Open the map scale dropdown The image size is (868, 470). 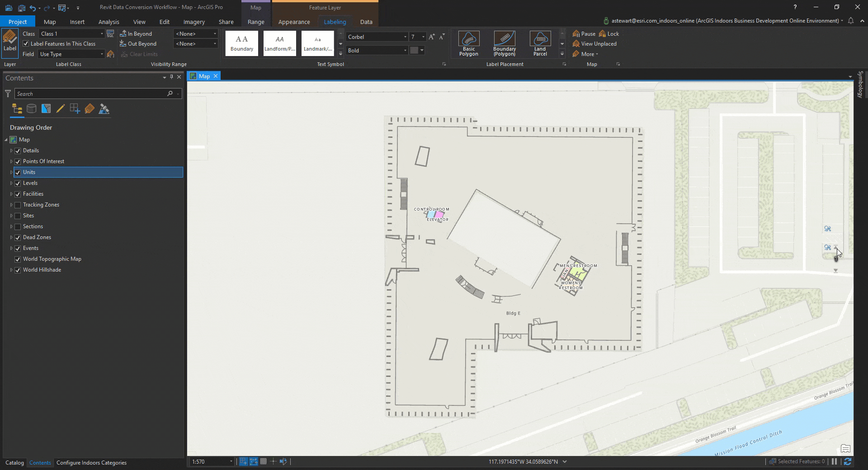click(x=231, y=461)
